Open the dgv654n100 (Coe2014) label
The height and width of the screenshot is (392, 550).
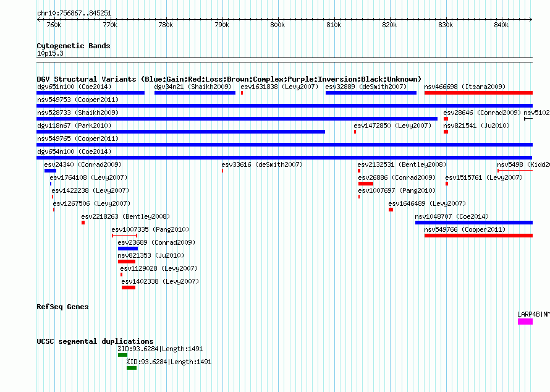click(x=74, y=151)
